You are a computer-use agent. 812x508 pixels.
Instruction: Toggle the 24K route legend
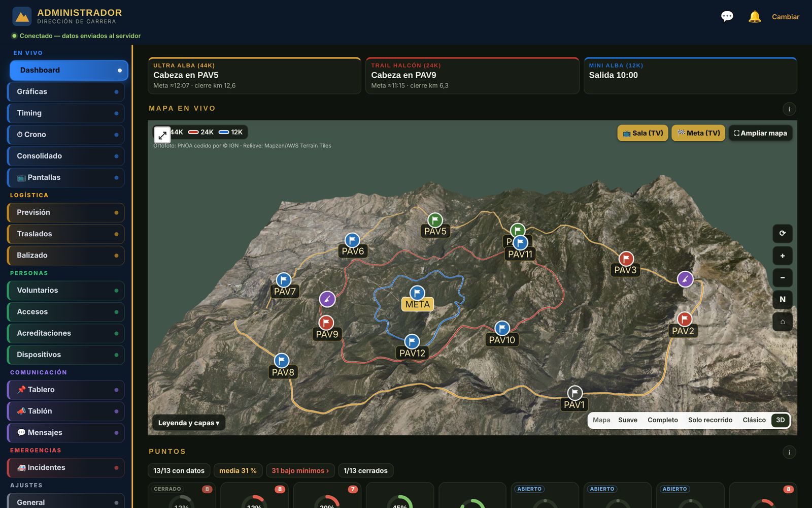tap(201, 132)
